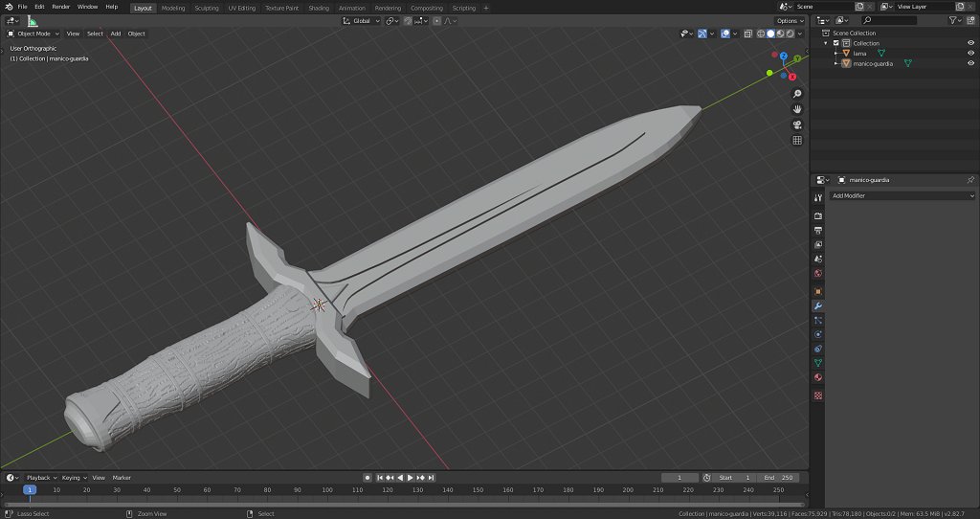Open the snapping options dropdown
The width and height of the screenshot is (980, 519).
click(421, 21)
